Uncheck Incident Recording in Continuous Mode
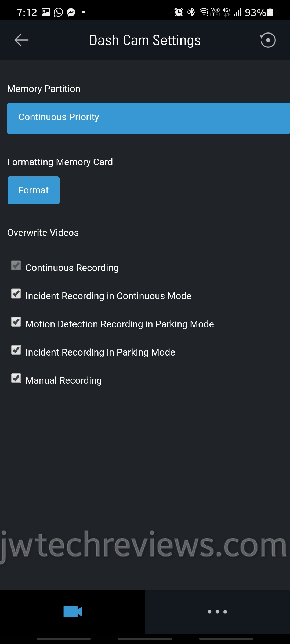Viewport: 290px width, 644px height. (x=16, y=294)
